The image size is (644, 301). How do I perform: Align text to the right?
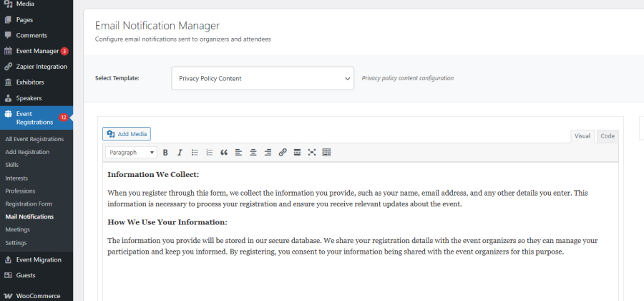coord(268,153)
